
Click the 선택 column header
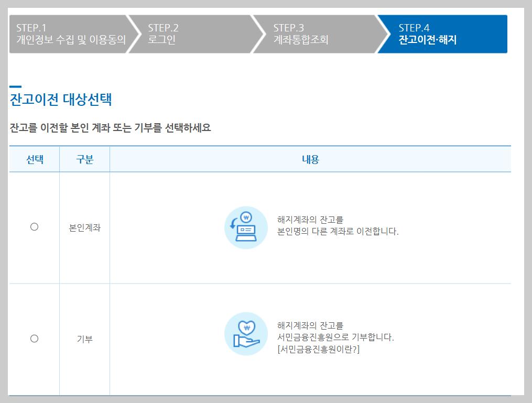click(34, 159)
